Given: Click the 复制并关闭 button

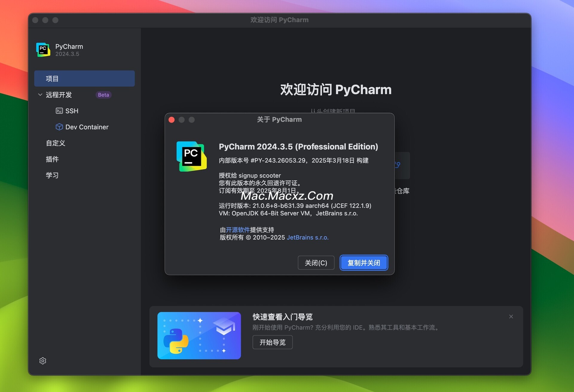Looking at the screenshot, I should (364, 263).
